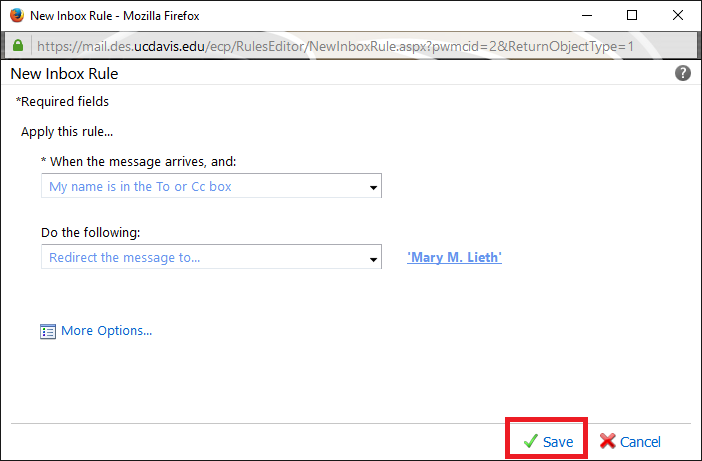Open the help question mark icon
The height and width of the screenshot is (461, 702).
point(682,73)
